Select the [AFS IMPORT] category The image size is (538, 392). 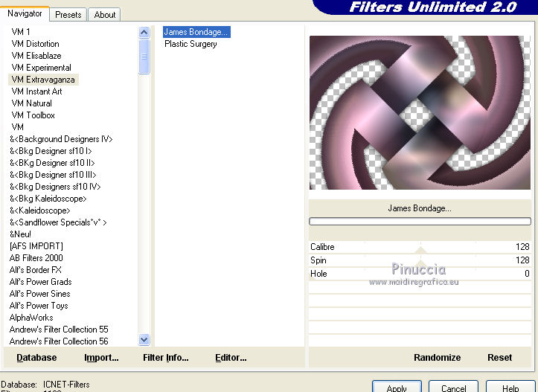pyautogui.click(x=36, y=246)
